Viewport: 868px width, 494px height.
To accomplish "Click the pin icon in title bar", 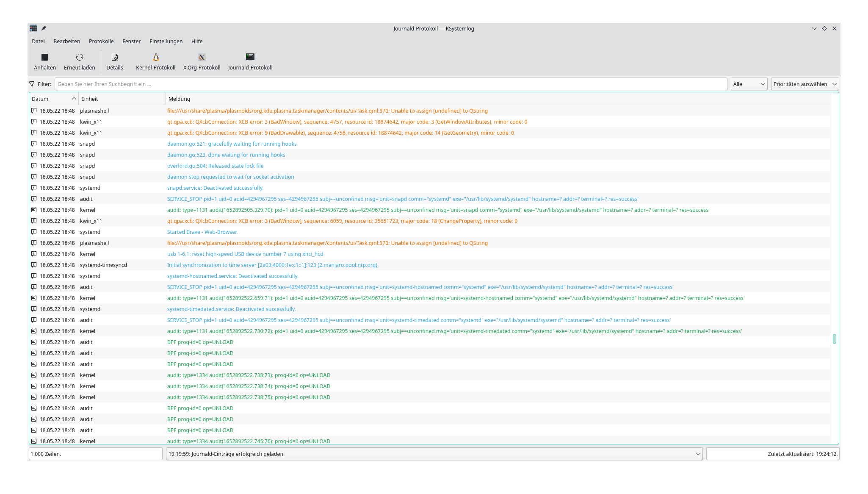I will (x=44, y=28).
